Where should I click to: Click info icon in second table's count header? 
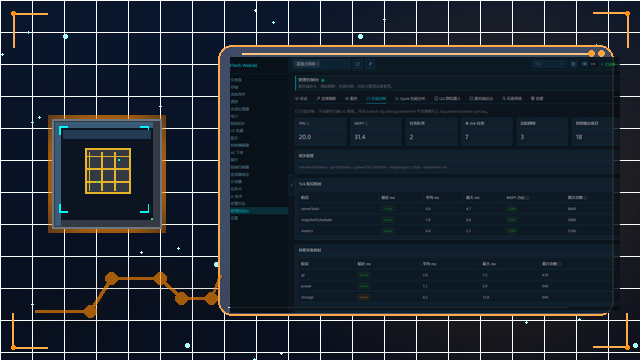pos(560,264)
